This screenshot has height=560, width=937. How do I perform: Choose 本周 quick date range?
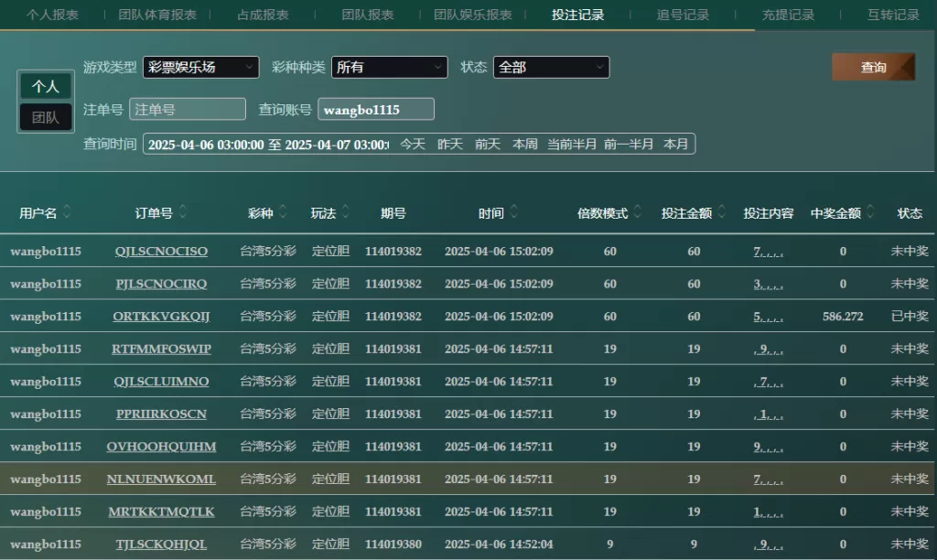pyautogui.click(x=525, y=144)
